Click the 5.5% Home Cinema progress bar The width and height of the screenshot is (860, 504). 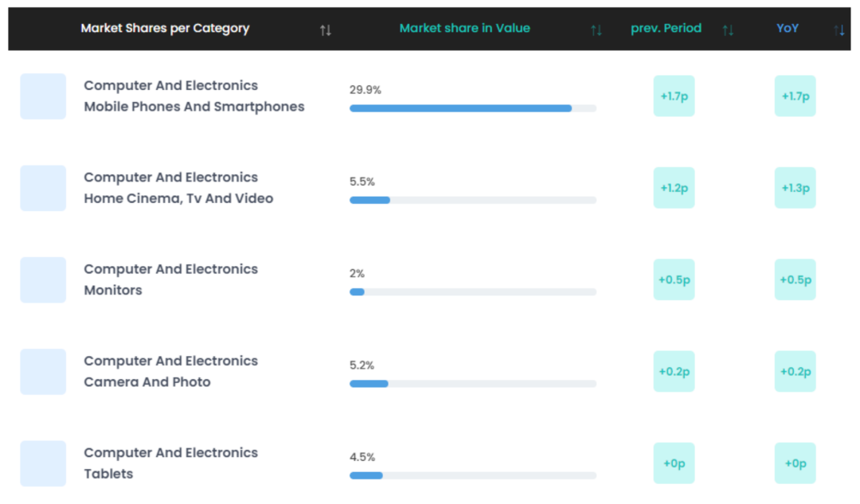(472, 200)
